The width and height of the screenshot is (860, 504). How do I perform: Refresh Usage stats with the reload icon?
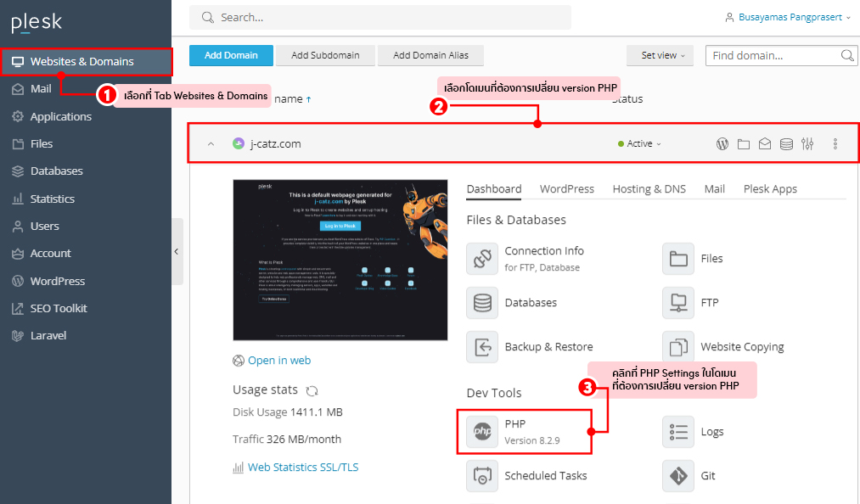tap(312, 390)
